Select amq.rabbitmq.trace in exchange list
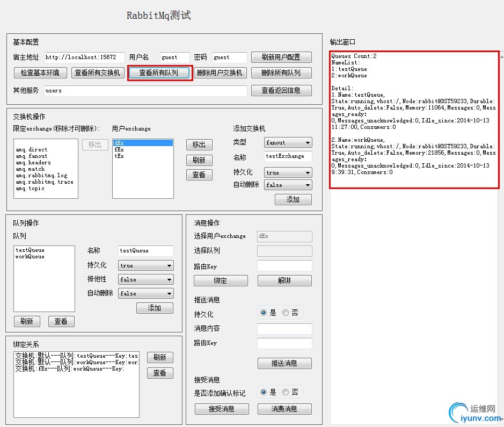Viewport: 504px width, 427px height. pos(45,182)
